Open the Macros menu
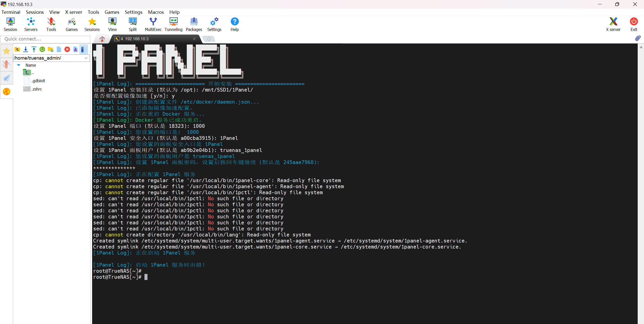The width and height of the screenshot is (644, 324). 156,12
